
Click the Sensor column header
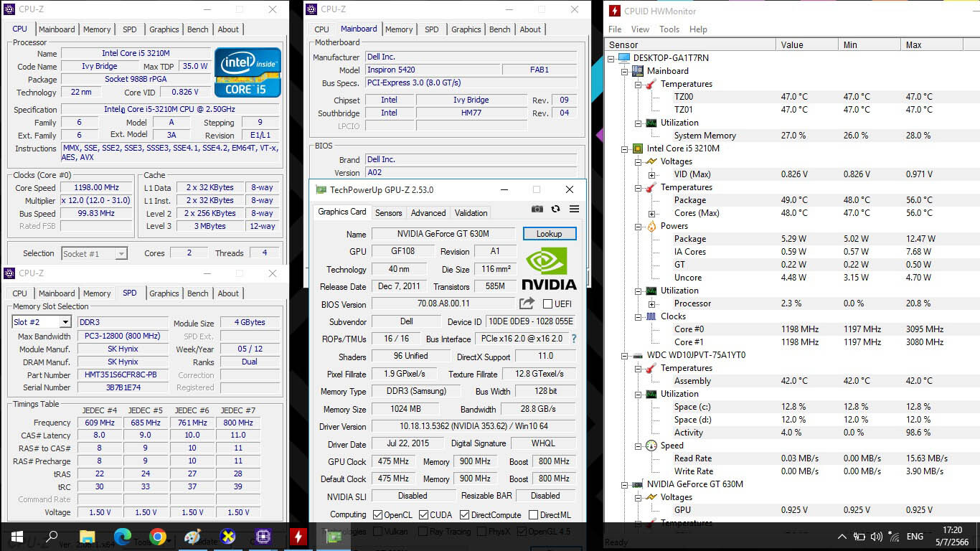tap(690, 44)
